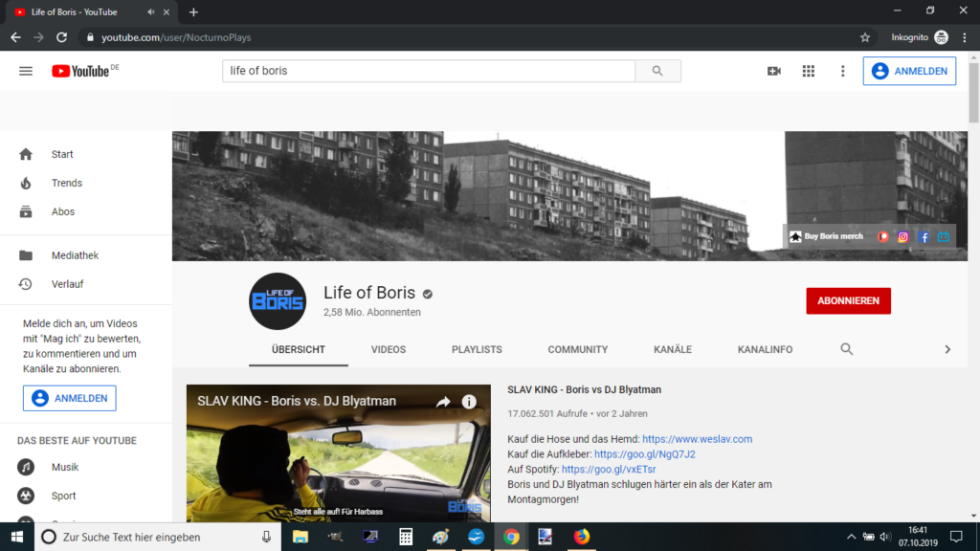Viewport: 980px width, 551px height.
Task: Open the Chrome three-dot menu
Action: [965, 37]
